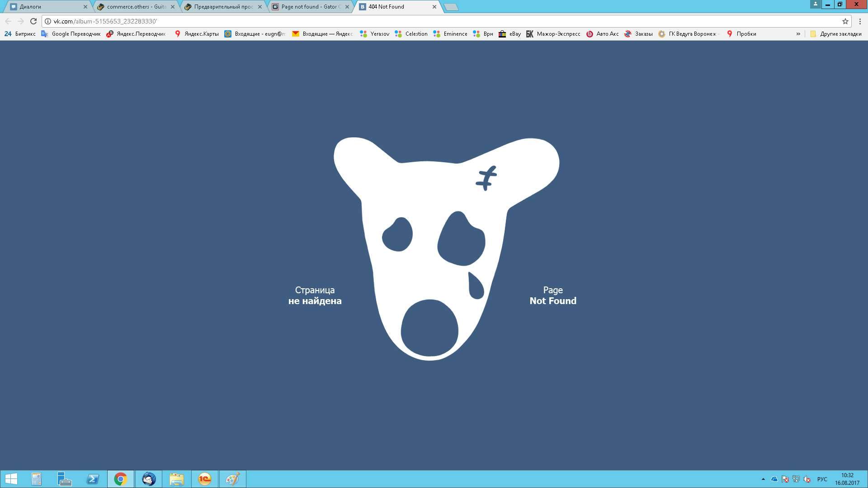The height and width of the screenshot is (488, 868).
Task: Close the Page not found - Gator tab
Action: click(x=347, y=7)
